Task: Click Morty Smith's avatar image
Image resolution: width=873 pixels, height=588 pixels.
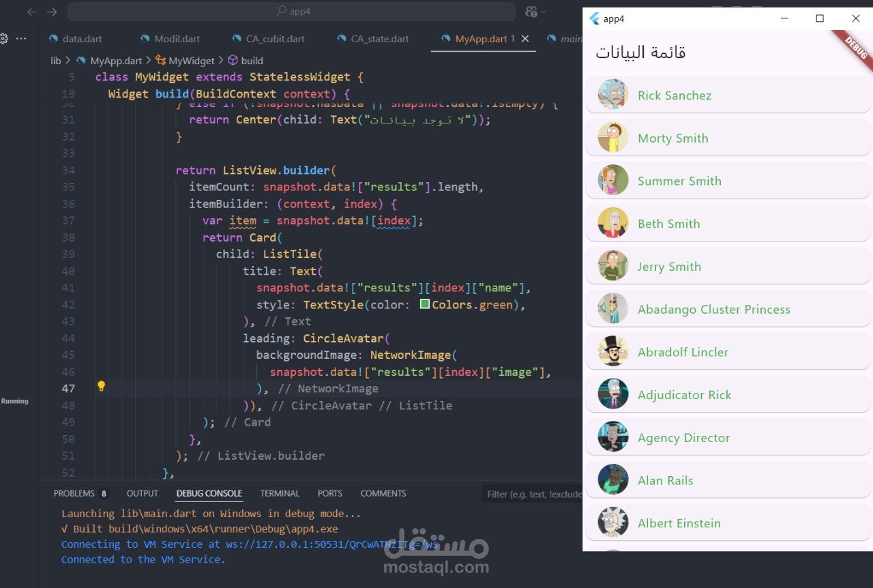Action: [612, 137]
